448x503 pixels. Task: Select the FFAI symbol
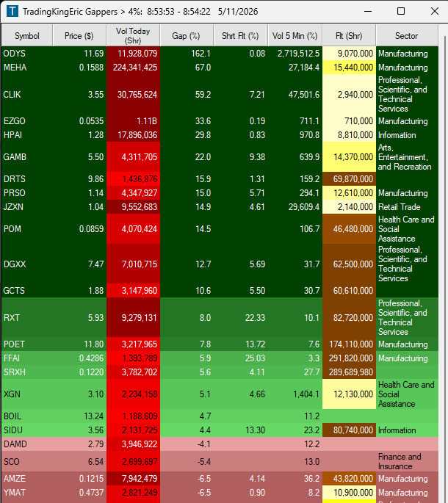click(x=12, y=358)
